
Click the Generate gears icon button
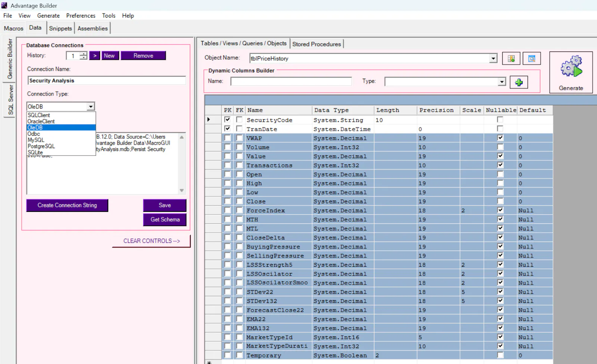coord(571,72)
